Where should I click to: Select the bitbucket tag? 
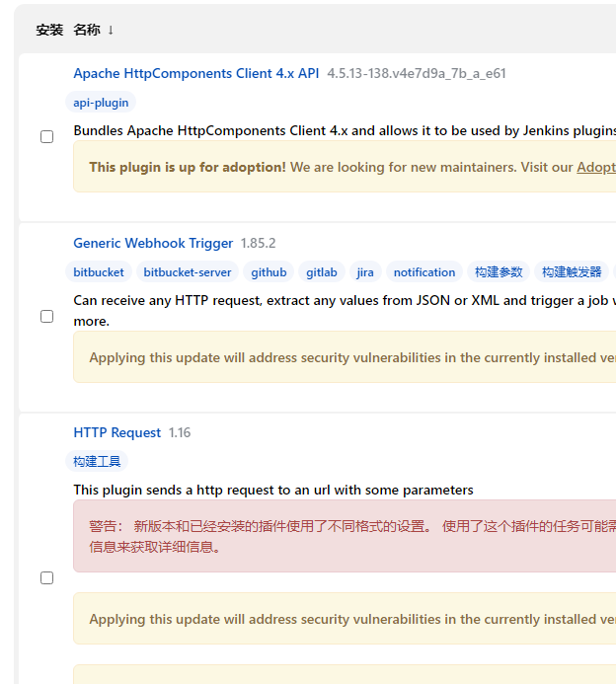pos(99,272)
